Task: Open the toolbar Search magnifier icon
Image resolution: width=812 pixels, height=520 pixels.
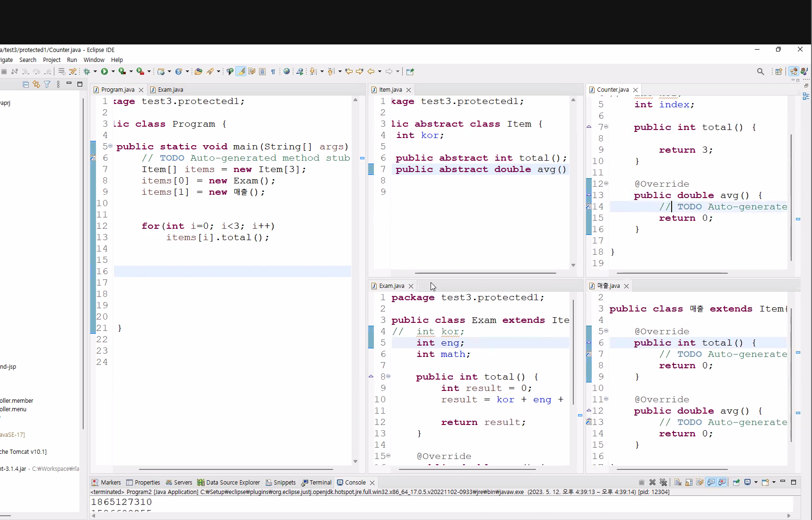Action: click(x=760, y=71)
